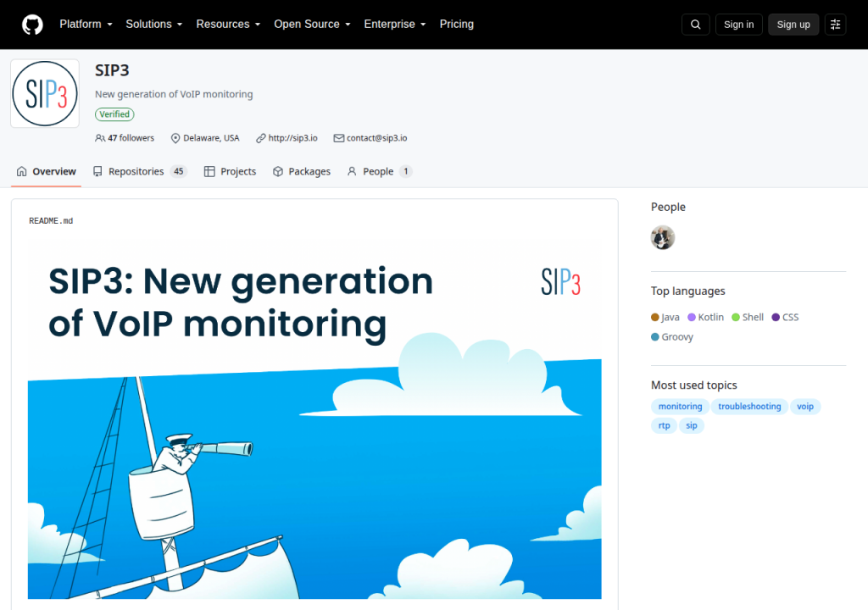868x610 pixels.
Task: Open the voip topic tag
Action: point(805,407)
